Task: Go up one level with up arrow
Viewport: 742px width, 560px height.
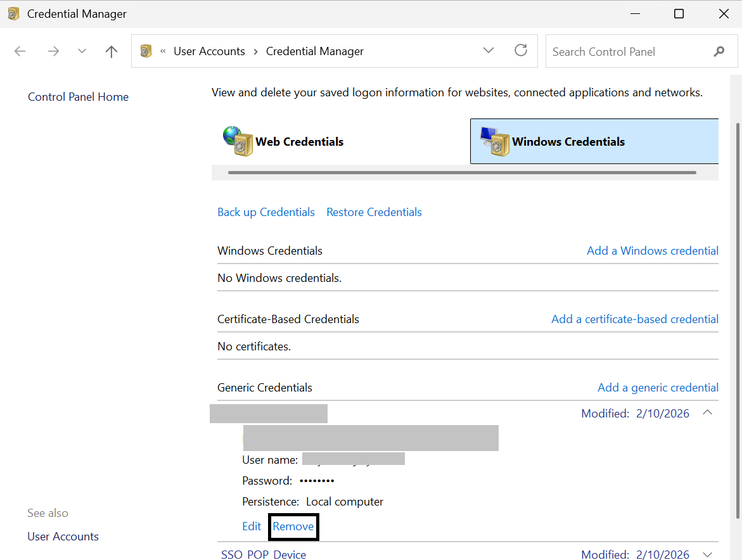Action: click(112, 51)
